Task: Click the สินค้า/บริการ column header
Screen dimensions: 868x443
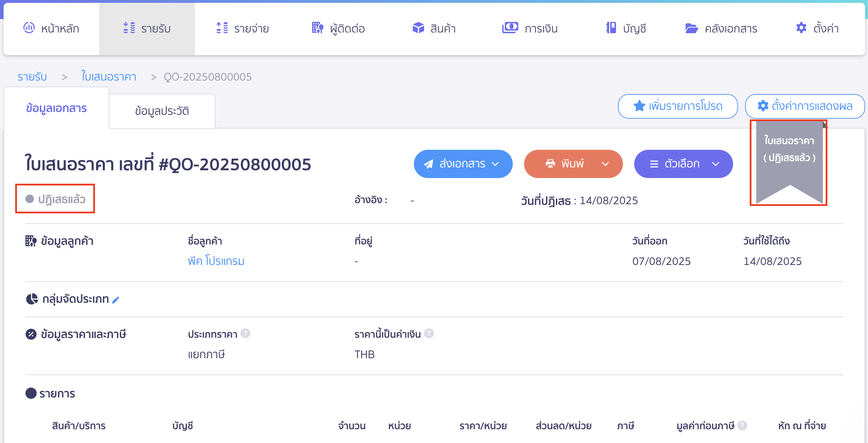Action: 79,426
